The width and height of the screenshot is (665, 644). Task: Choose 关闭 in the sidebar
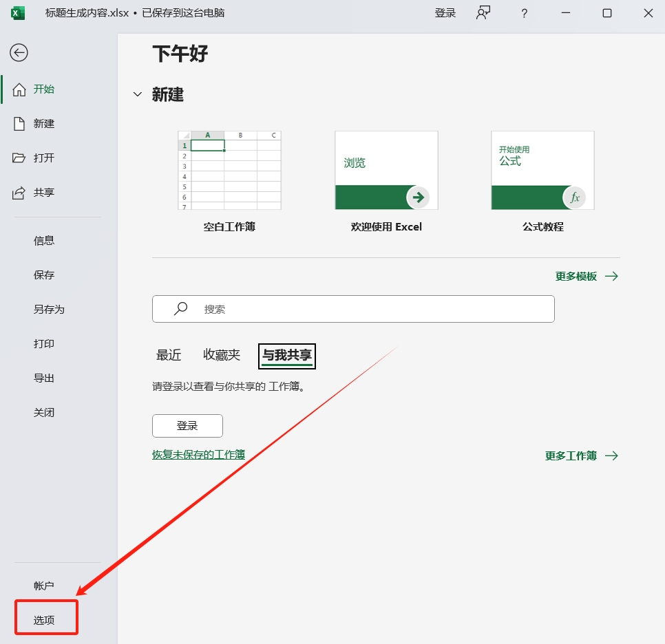tap(43, 413)
